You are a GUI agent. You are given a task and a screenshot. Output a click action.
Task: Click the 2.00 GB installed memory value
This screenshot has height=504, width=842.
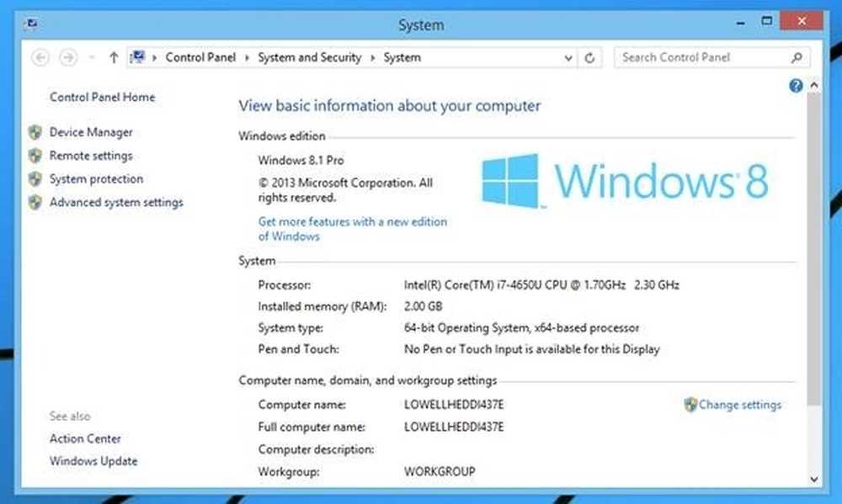coord(424,306)
